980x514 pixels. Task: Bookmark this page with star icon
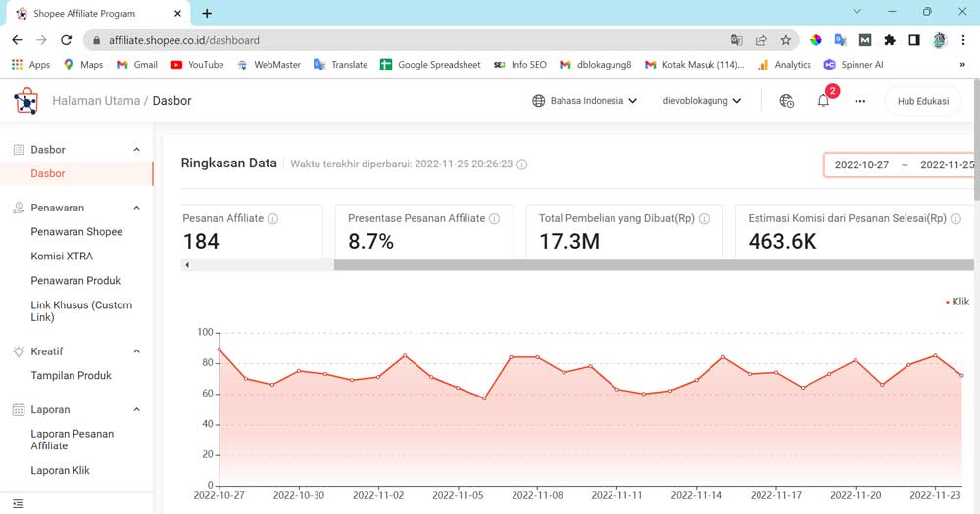pyautogui.click(x=786, y=40)
